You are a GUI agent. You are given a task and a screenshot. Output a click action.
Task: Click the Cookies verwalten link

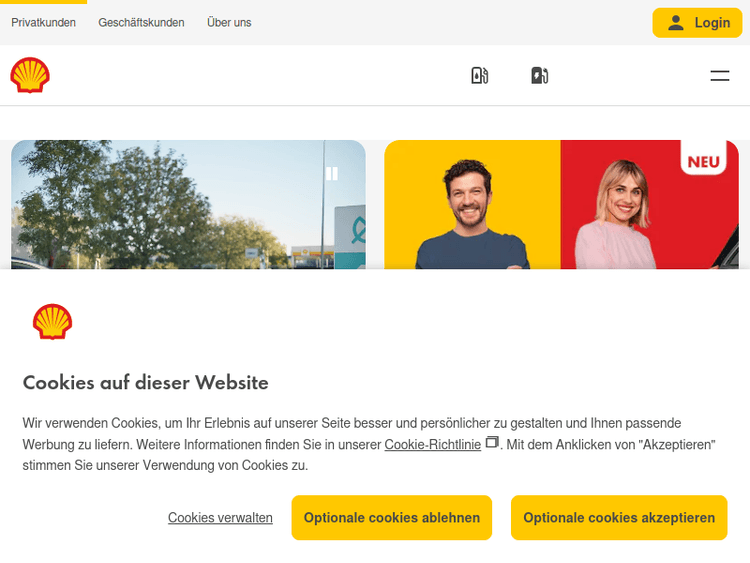pyautogui.click(x=220, y=517)
